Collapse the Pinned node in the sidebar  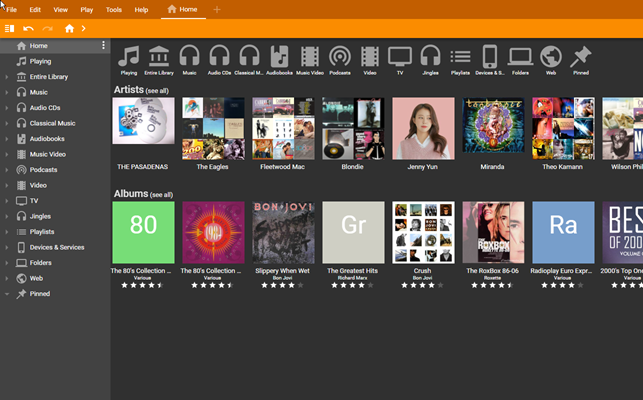click(x=7, y=294)
